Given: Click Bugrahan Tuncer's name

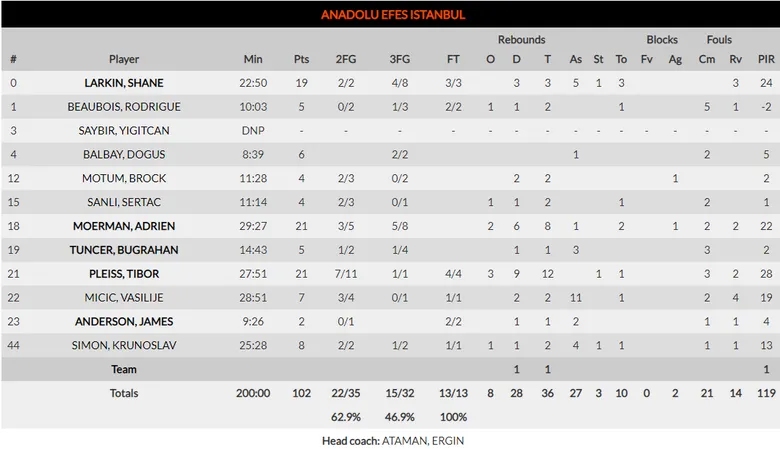Looking at the screenshot, I should [x=124, y=250].
